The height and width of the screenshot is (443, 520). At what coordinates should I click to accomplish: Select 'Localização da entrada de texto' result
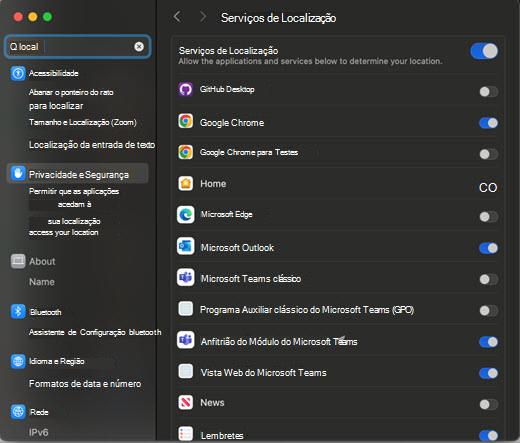tap(92, 145)
